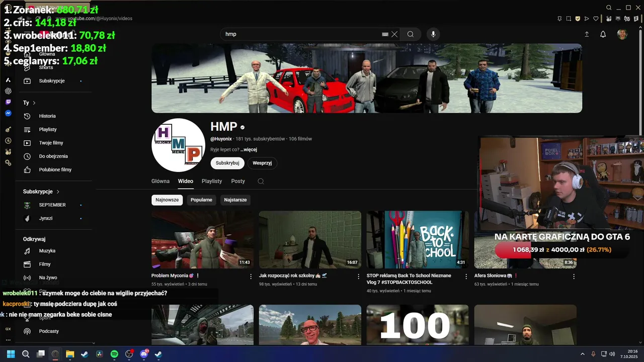Open options for STOP reklamą Back To School video
This screenshot has width=644, height=362.
pos(466,276)
